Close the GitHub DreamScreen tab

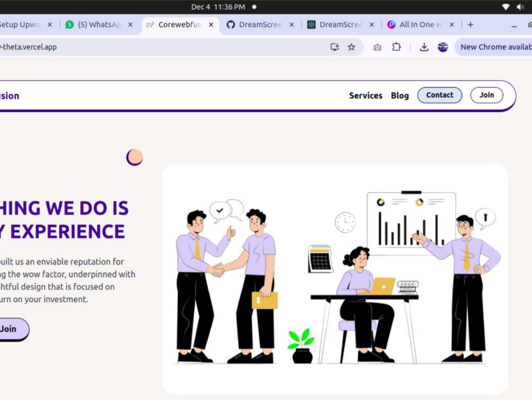292,25
